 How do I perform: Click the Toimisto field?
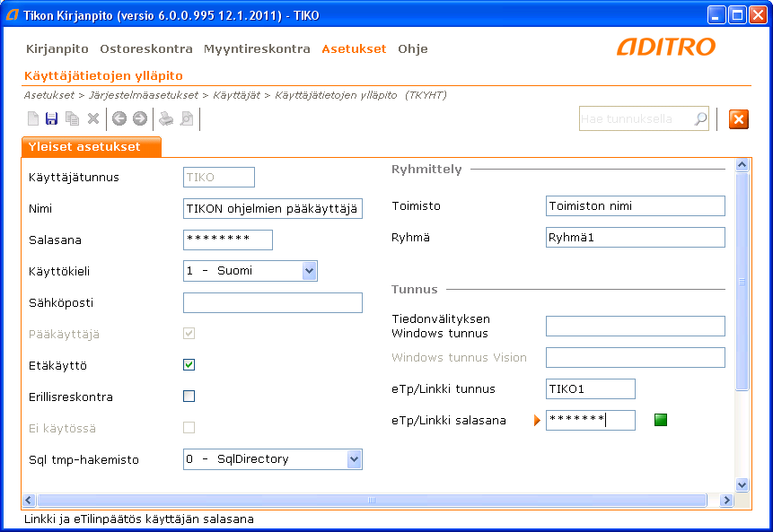(x=636, y=206)
